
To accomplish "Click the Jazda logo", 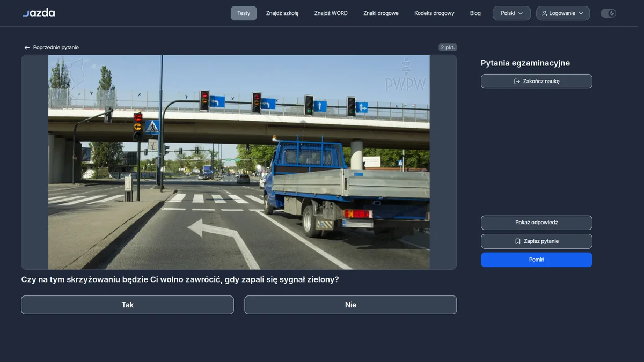I will click(39, 13).
